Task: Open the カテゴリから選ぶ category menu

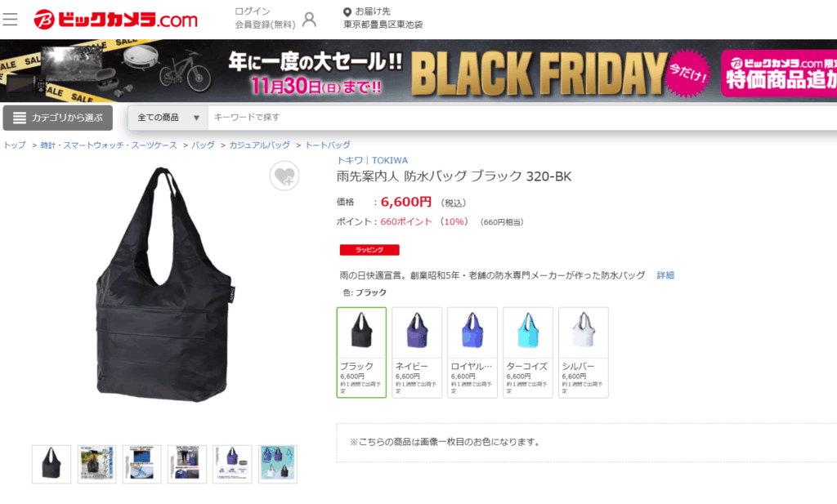Action: pyautogui.click(x=58, y=118)
